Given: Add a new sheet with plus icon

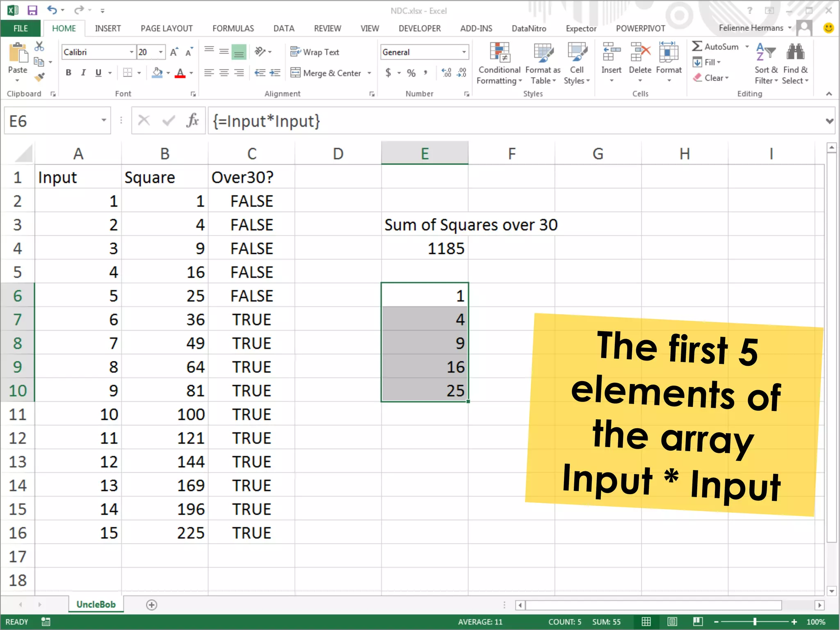Looking at the screenshot, I should coord(151,605).
